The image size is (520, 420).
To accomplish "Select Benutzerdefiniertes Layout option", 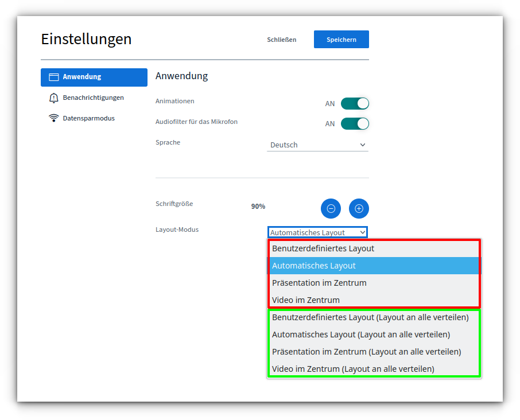I will (323, 248).
